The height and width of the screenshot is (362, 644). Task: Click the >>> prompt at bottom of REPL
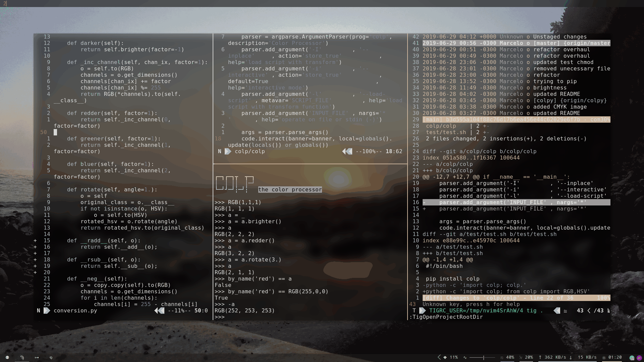[x=219, y=317]
